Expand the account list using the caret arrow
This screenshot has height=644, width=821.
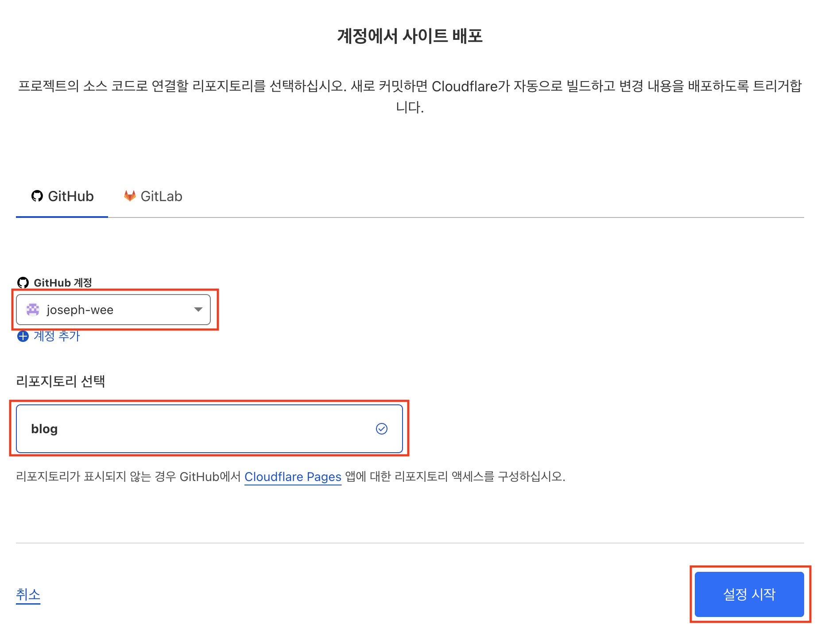pyautogui.click(x=198, y=310)
